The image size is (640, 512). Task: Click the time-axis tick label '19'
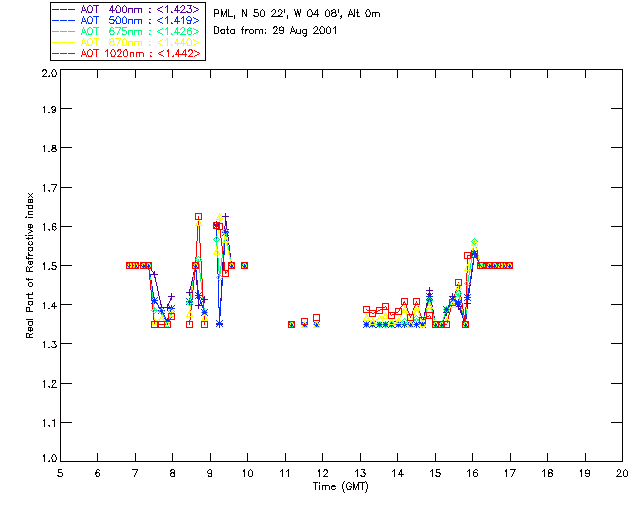point(585,473)
